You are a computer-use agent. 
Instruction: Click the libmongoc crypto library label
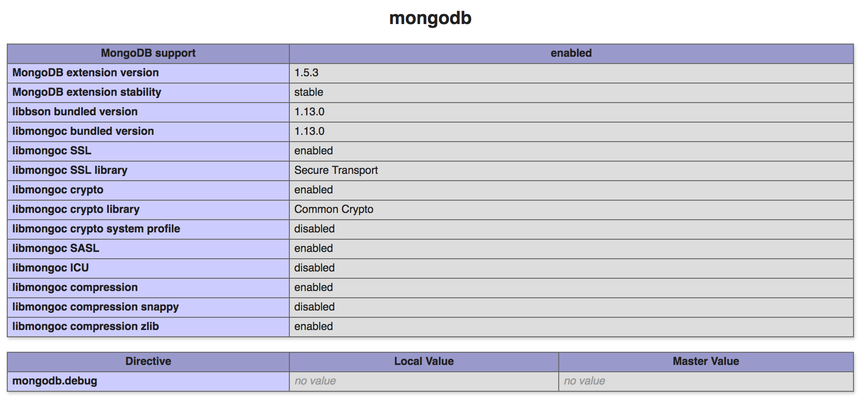coord(76,209)
